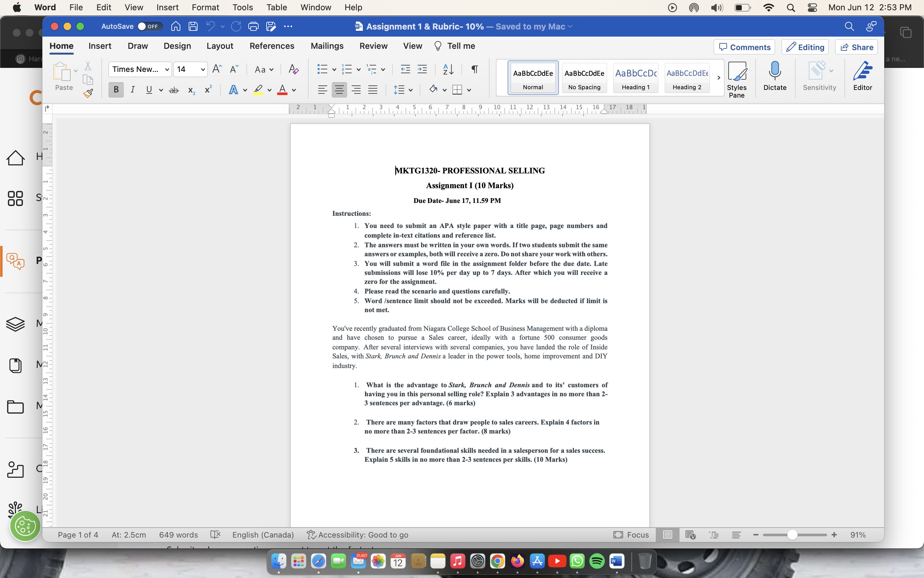This screenshot has height=578, width=924.
Task: Click the English (Canada) language indicator
Action: 263,534
